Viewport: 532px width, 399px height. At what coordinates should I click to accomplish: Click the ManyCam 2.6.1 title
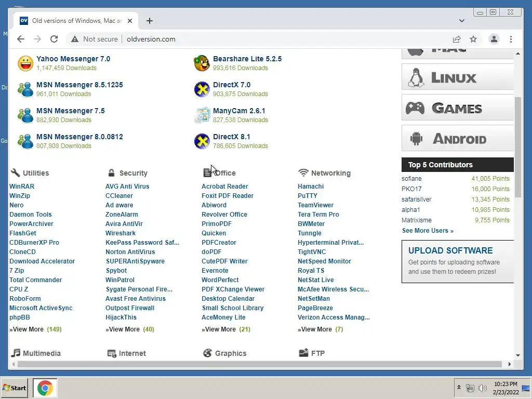pyautogui.click(x=239, y=111)
